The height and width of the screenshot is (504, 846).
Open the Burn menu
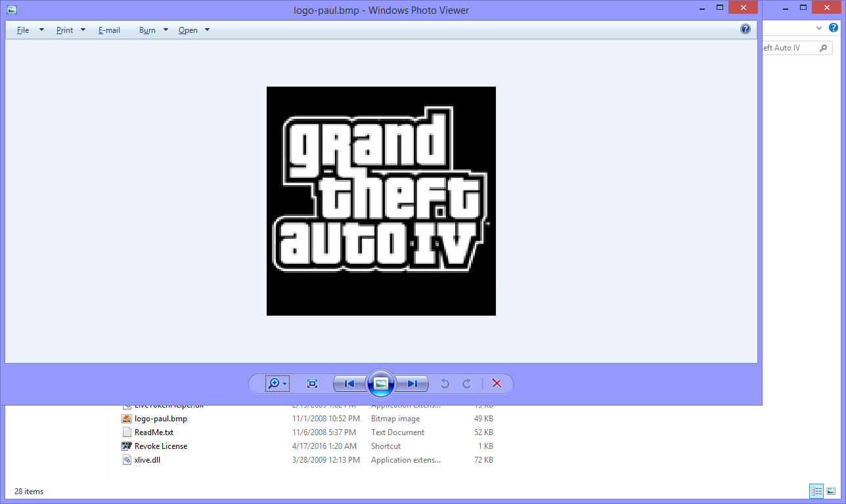(147, 30)
